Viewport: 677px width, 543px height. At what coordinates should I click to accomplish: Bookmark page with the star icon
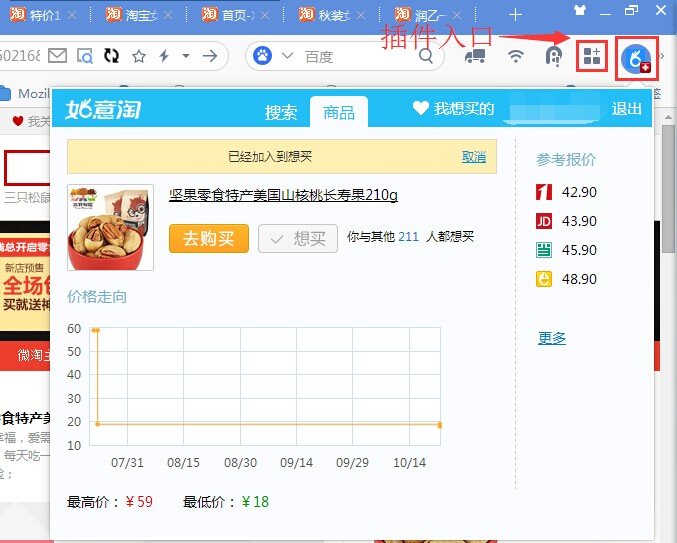(x=139, y=56)
